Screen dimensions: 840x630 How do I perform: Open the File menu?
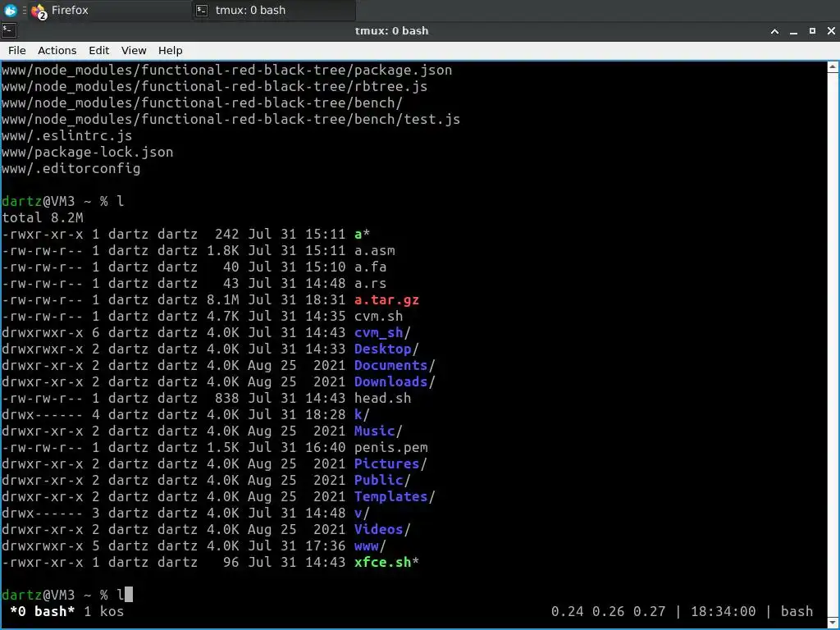click(x=16, y=50)
